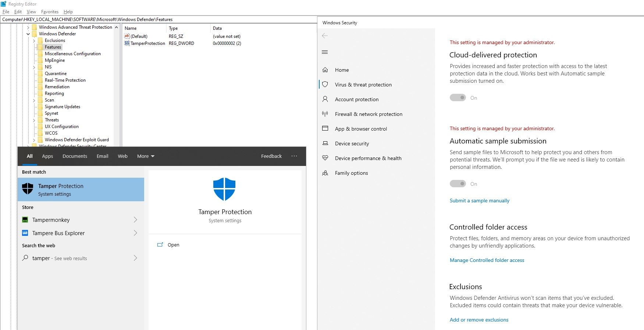The image size is (644, 330).
Task: Open the Favorites menu in Registry Editor
Action: click(x=50, y=12)
